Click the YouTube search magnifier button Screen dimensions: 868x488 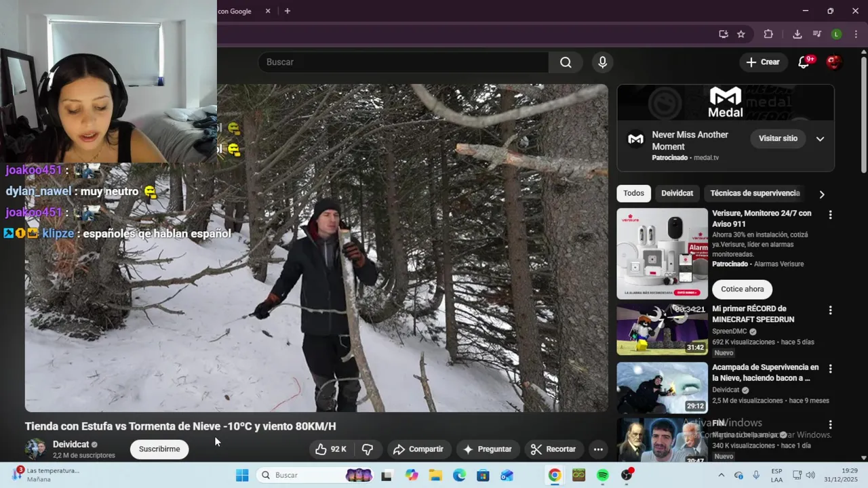566,62
